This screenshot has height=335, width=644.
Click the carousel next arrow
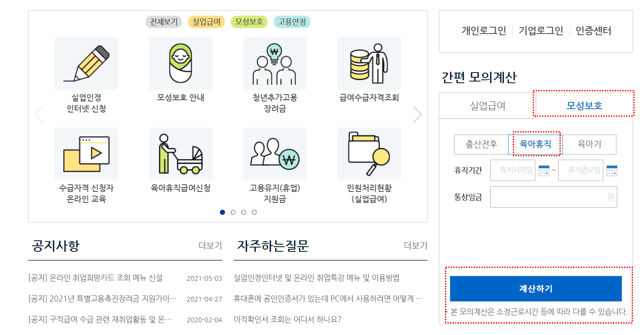tap(418, 114)
